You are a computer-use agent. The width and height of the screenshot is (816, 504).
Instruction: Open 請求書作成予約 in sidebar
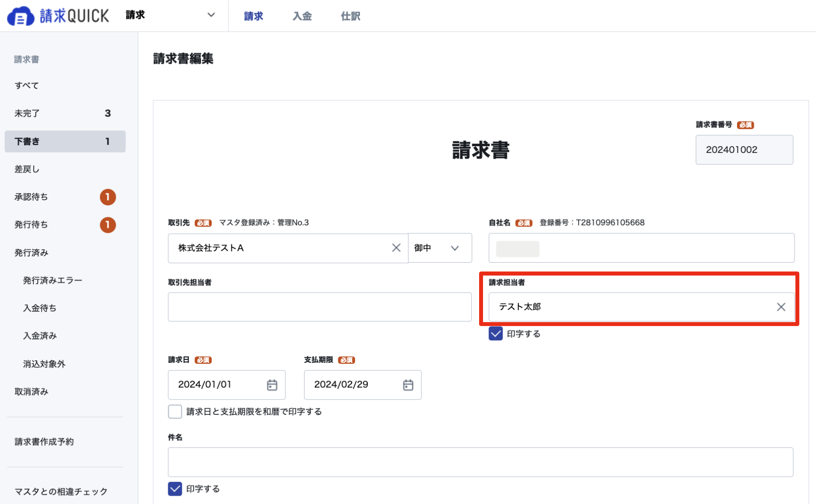coord(44,442)
